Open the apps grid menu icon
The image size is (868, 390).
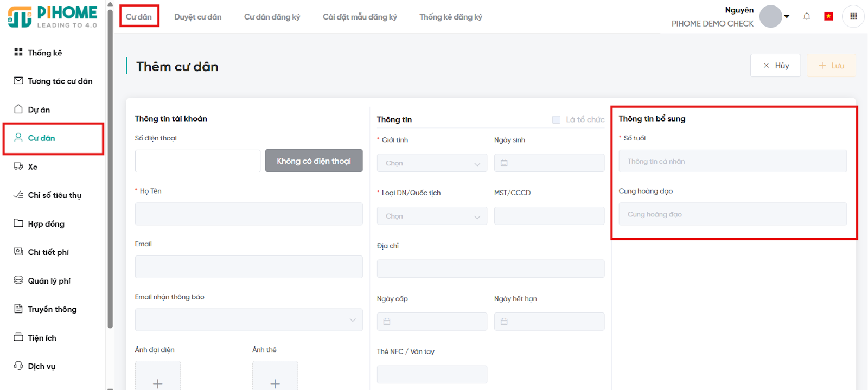(853, 16)
